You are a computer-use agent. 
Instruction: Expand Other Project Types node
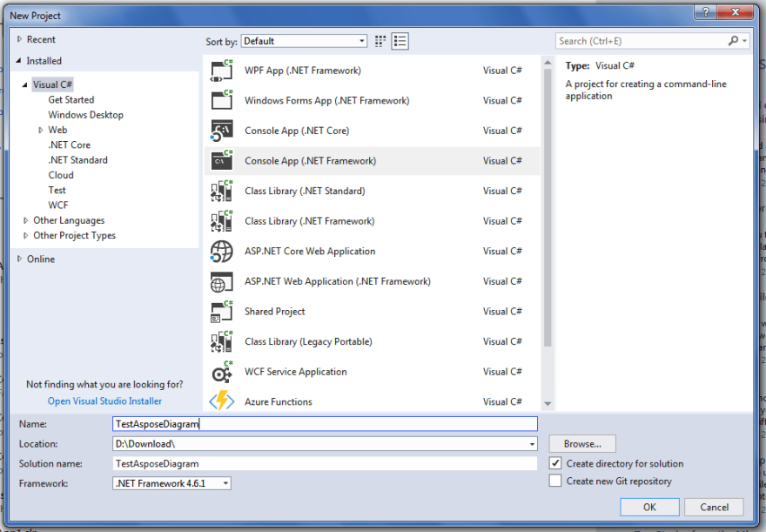pyautogui.click(x=25, y=235)
